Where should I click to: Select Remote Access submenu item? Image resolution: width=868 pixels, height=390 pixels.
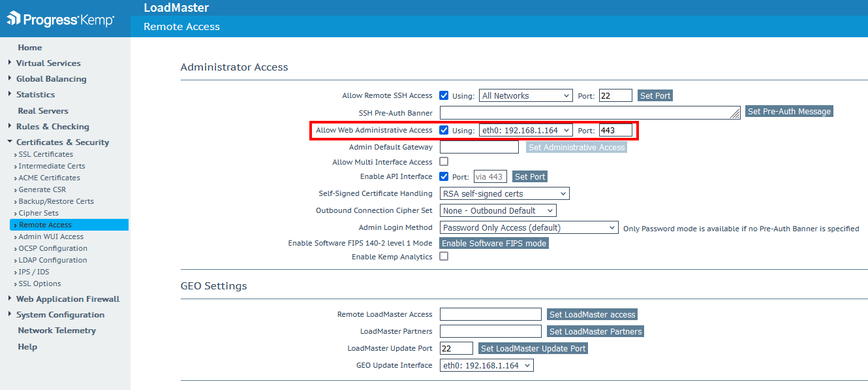(x=69, y=225)
